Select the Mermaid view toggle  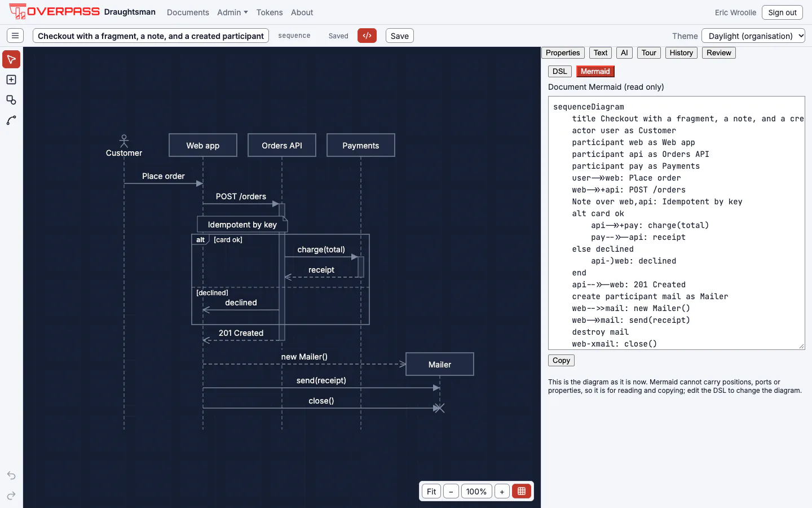point(595,71)
